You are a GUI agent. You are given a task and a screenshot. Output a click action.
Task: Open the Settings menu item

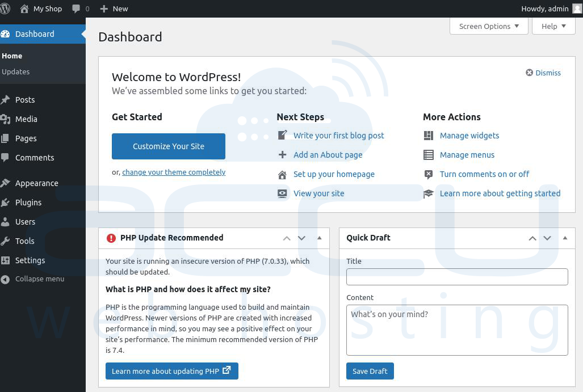(x=30, y=260)
